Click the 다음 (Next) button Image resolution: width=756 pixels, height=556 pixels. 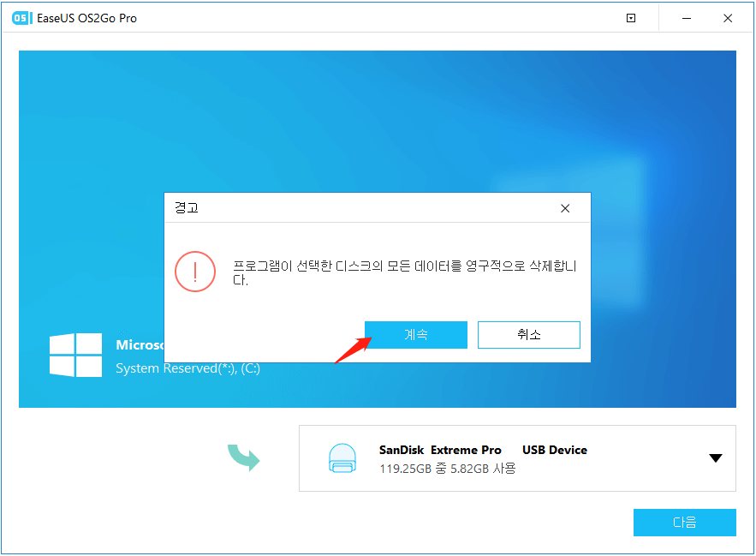point(684,523)
